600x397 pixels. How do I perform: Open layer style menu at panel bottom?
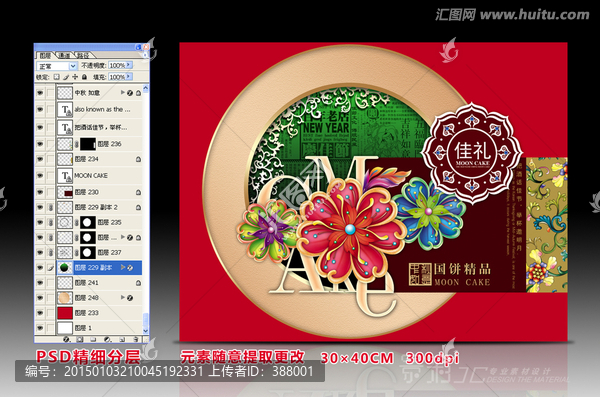coord(66,339)
